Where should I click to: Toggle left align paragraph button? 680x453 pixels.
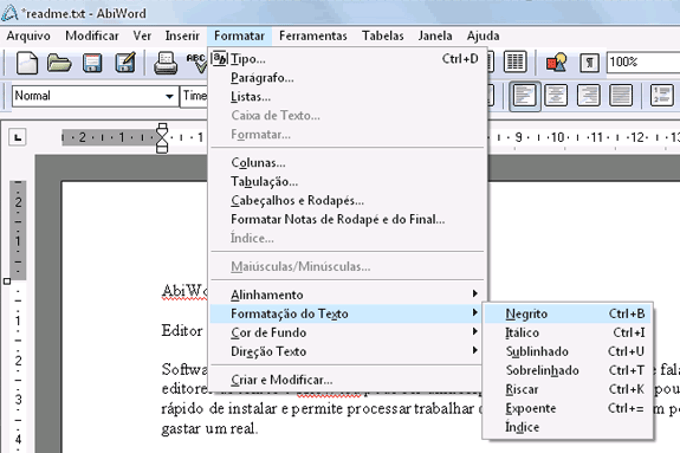point(525,96)
